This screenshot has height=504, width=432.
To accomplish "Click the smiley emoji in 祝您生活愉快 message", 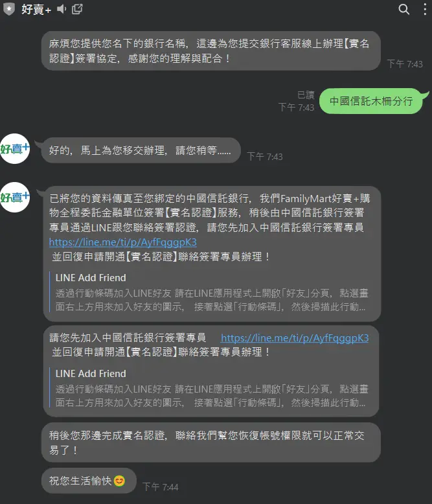I will pos(119,481).
